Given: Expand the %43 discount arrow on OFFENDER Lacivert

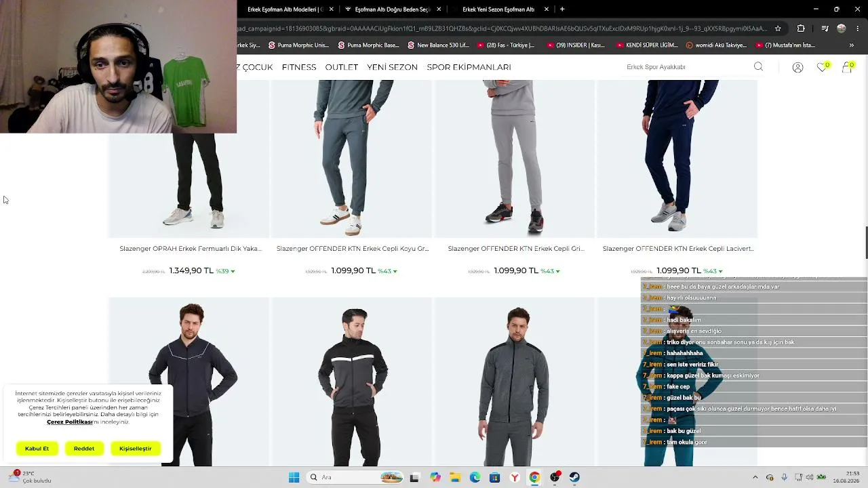Looking at the screenshot, I should click(x=720, y=271).
